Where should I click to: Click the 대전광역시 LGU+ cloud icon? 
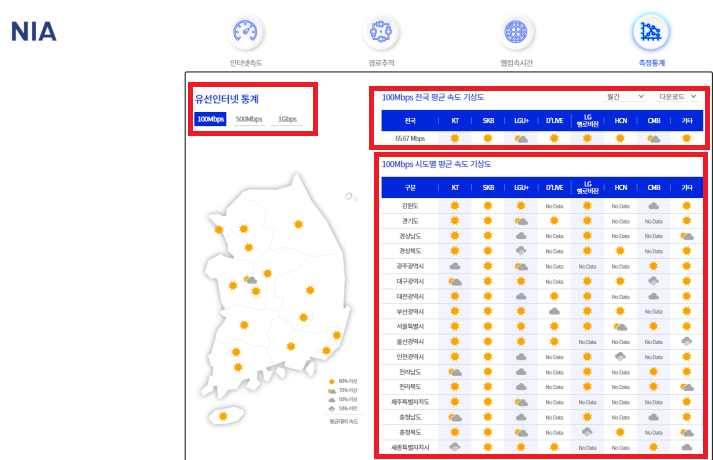pyautogui.click(x=521, y=296)
